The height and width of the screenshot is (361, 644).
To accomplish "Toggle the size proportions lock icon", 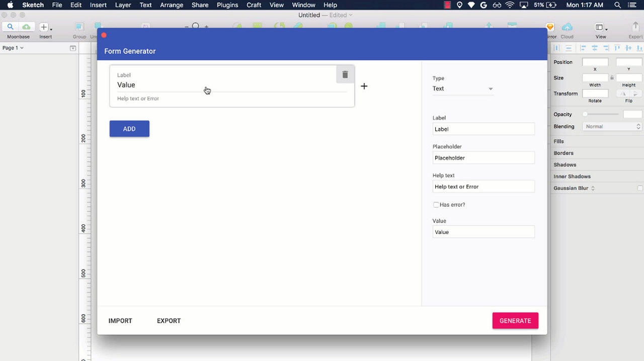I will point(612,78).
